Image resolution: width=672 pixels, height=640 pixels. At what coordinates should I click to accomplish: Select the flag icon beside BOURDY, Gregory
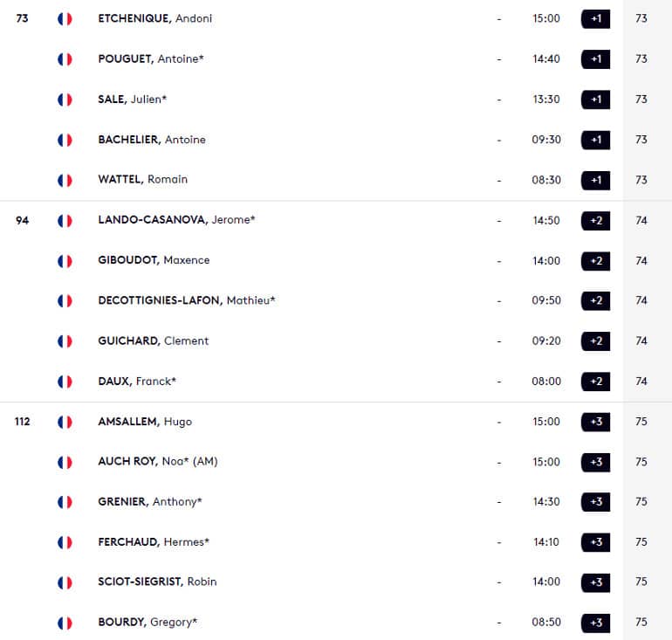click(65, 623)
